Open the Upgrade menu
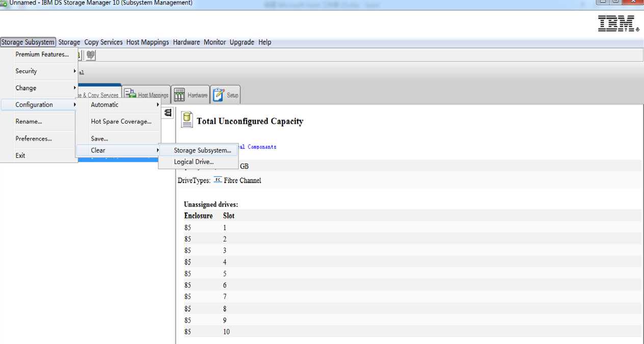Screen dimensions: 644x344 [x=242, y=42]
